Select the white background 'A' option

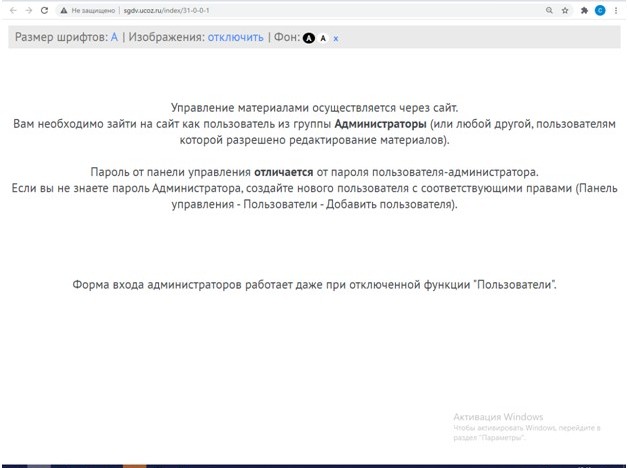coord(323,38)
